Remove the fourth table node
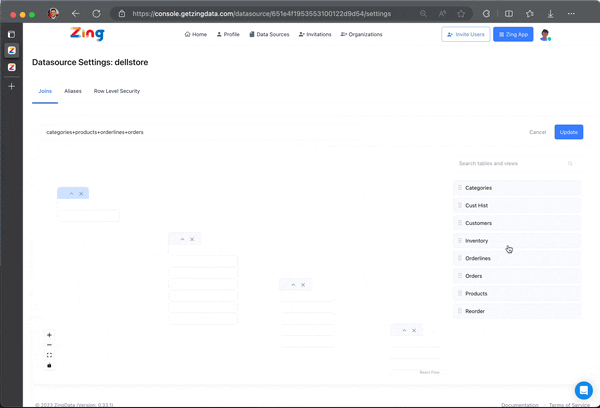This screenshot has height=408, width=600. coord(414,330)
